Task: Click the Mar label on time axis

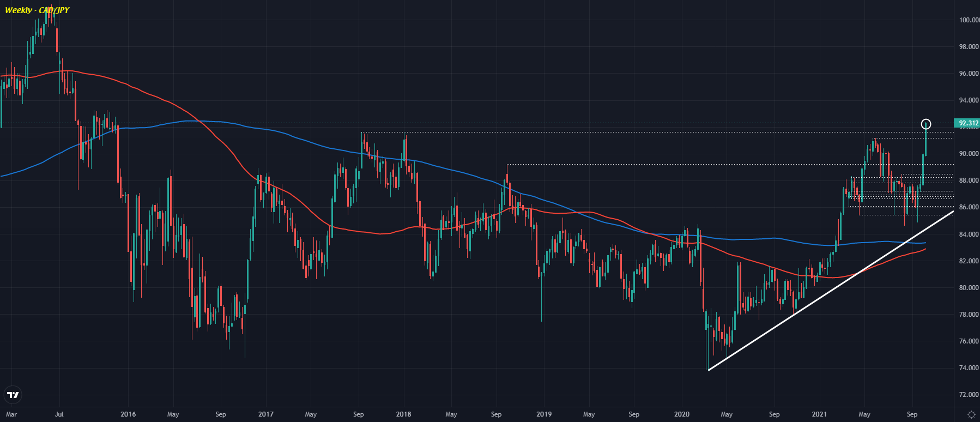Action: [x=11, y=414]
